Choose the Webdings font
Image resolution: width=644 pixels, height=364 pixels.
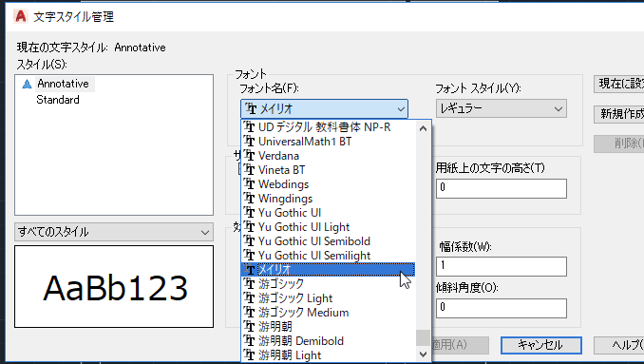pyautogui.click(x=328, y=184)
